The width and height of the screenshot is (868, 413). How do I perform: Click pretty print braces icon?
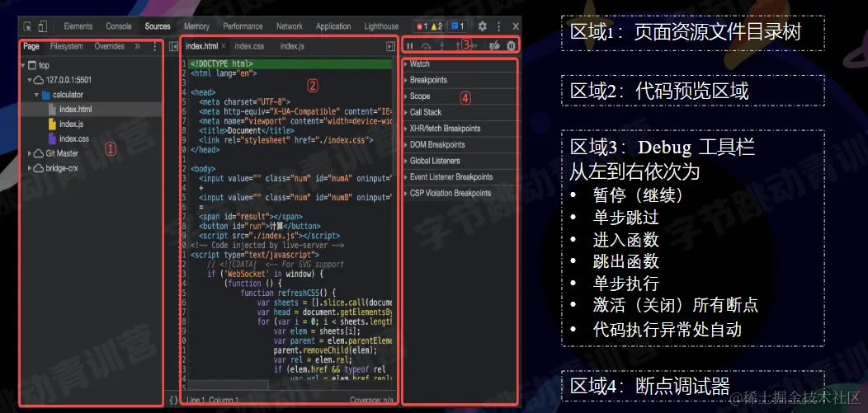tap(173, 399)
